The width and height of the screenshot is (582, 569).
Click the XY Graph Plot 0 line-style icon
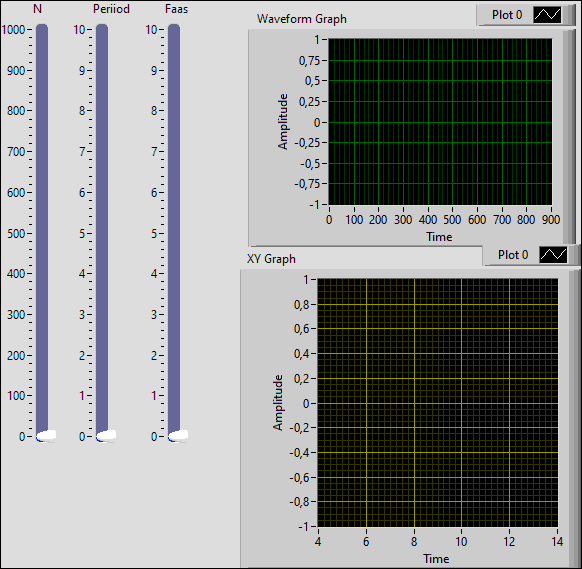point(553,255)
